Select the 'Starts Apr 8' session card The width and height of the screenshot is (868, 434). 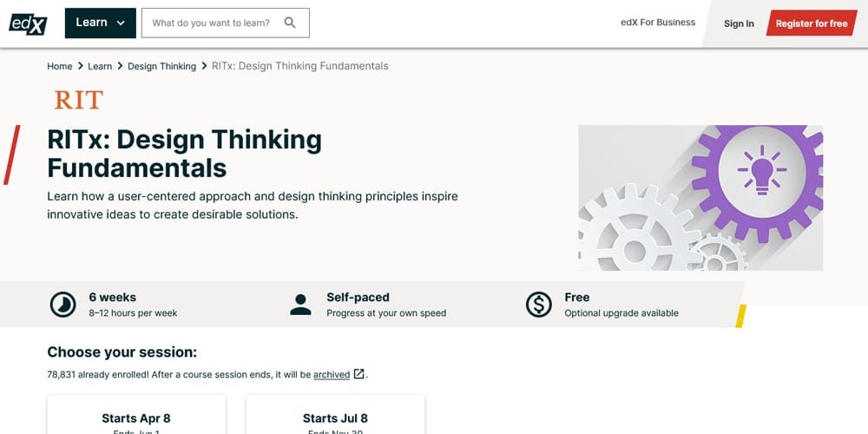tap(136, 415)
